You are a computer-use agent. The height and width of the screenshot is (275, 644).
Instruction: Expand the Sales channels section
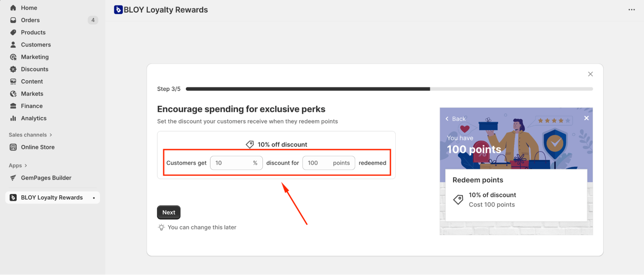pyautogui.click(x=51, y=135)
